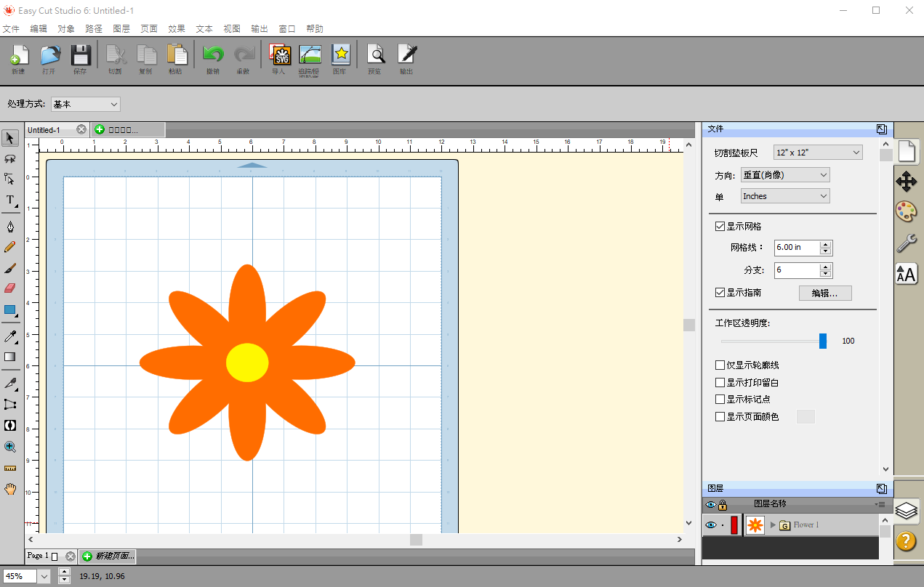The image size is (924, 587).
Task: Open the move and position panel
Action: 906,182
